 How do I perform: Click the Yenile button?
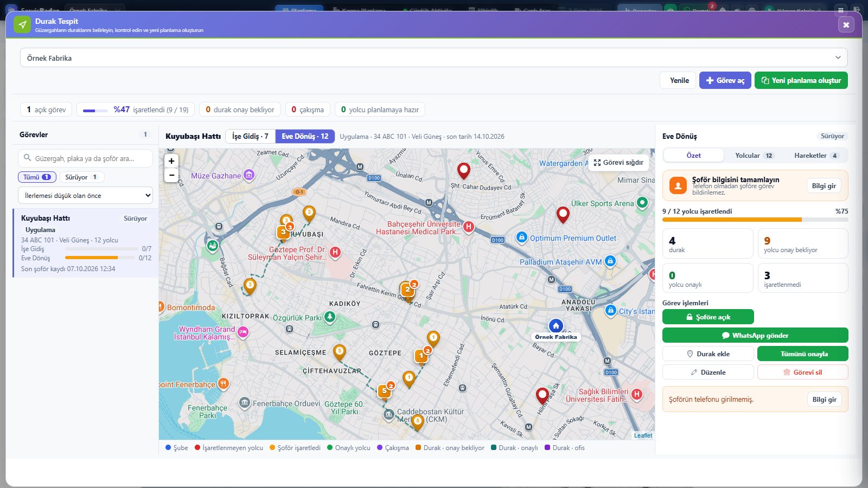point(678,80)
